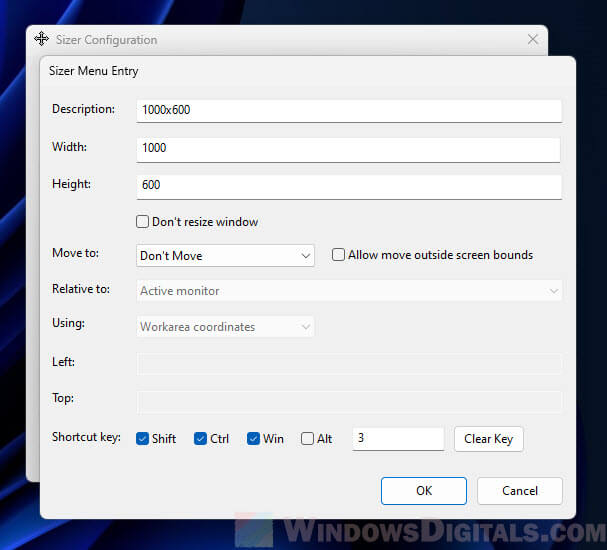This screenshot has height=550, width=607.
Task: Toggle the Ctrl modifier checkbox
Action: [201, 439]
